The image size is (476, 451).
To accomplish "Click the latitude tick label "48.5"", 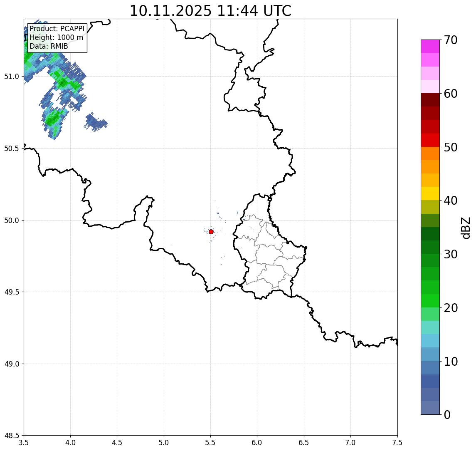I will pyautogui.click(x=12, y=436).
